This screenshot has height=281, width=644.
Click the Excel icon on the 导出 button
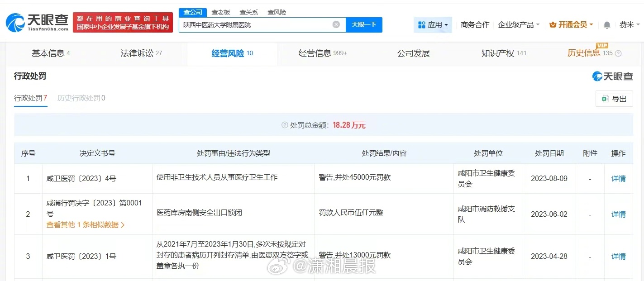[x=606, y=99]
